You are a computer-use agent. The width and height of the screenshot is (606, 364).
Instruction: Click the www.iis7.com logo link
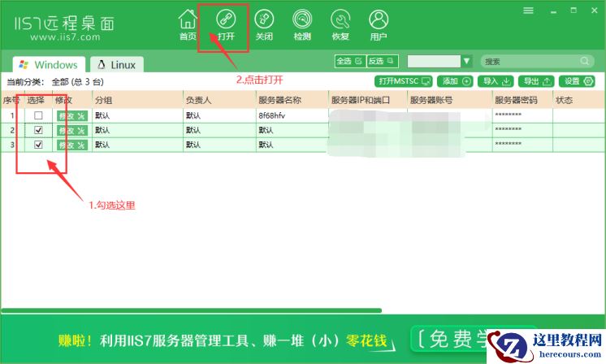pos(65,37)
